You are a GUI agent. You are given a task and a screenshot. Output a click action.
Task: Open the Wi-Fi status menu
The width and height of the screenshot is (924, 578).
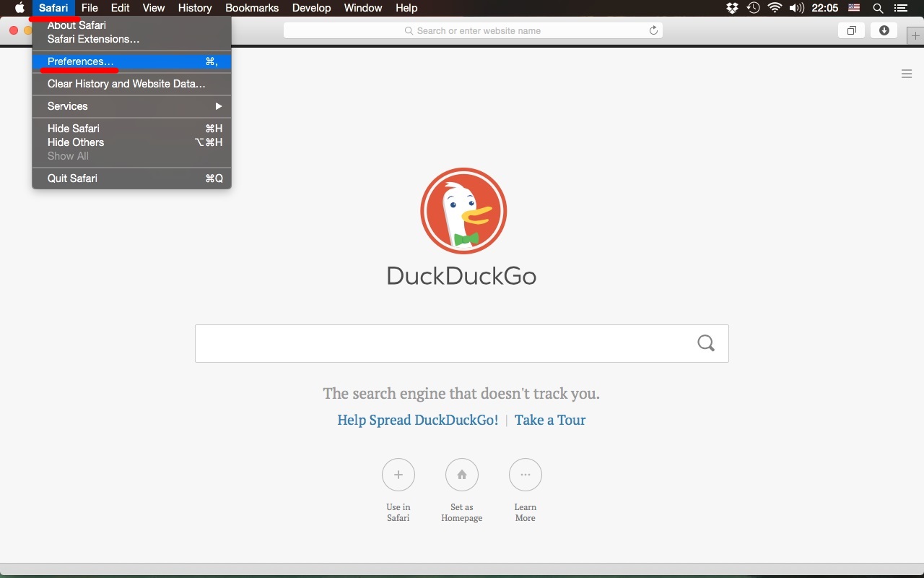(775, 8)
